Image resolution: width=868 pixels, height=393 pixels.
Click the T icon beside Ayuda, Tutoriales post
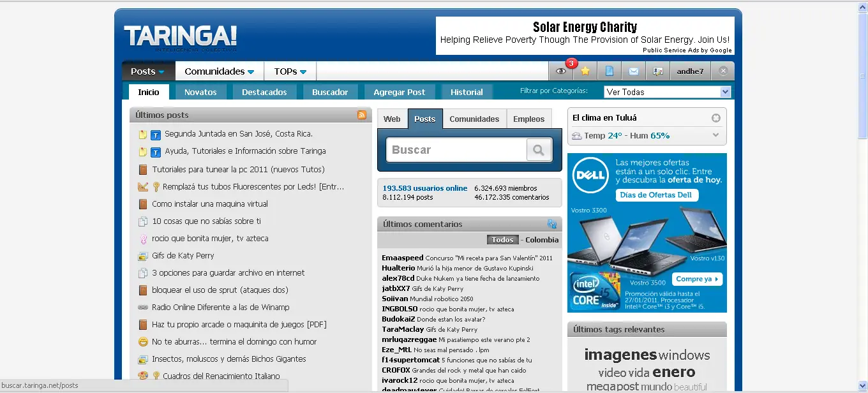coord(155,152)
